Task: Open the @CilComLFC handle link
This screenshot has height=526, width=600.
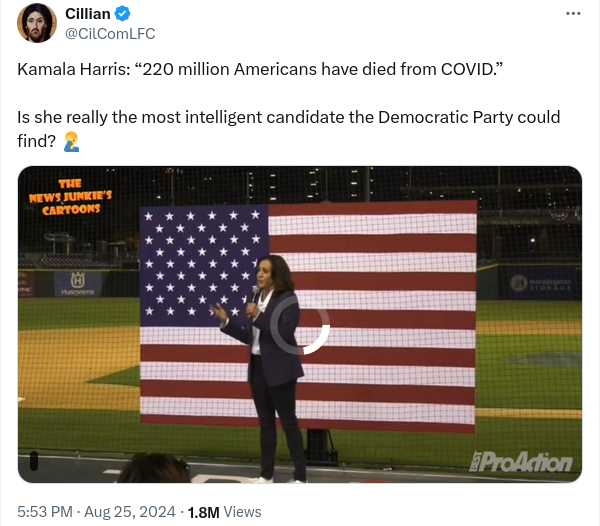Action: 110,34
